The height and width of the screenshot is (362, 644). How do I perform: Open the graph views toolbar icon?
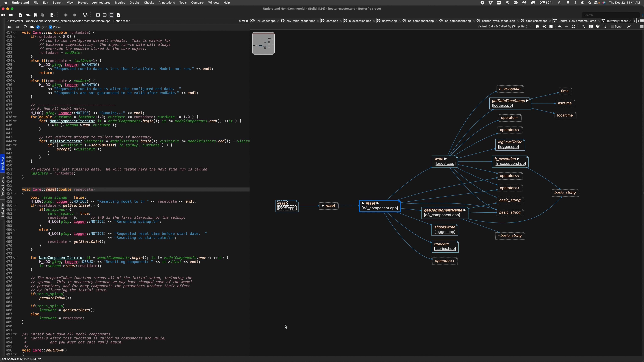[86, 15]
